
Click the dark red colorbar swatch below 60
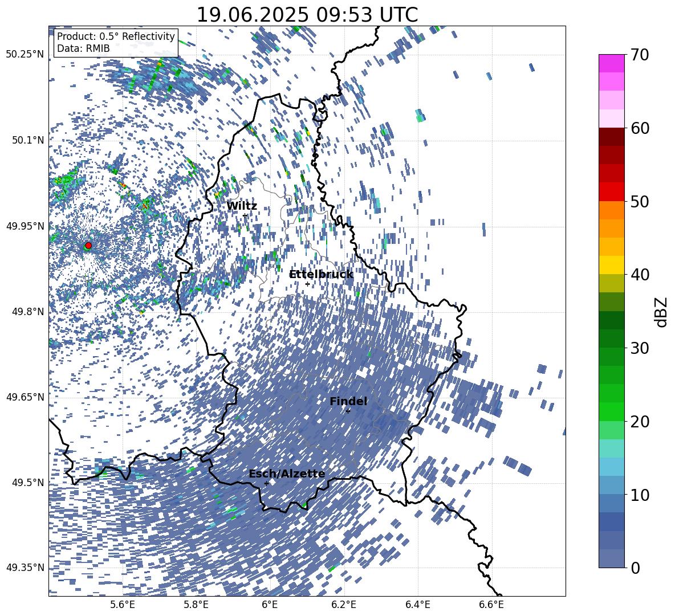point(611,136)
